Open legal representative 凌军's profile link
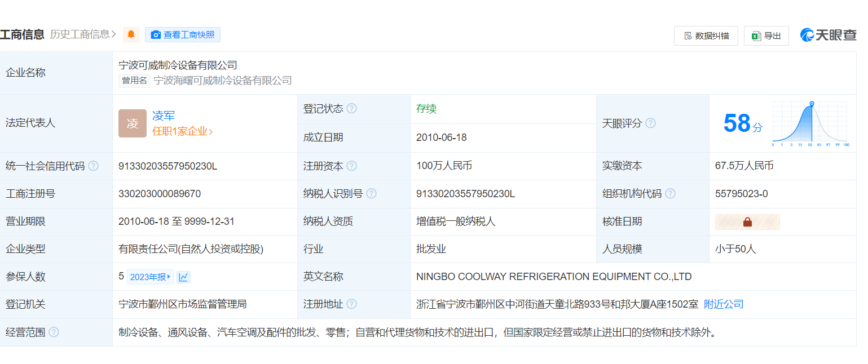This screenshot has height=364, width=868. pos(164,116)
